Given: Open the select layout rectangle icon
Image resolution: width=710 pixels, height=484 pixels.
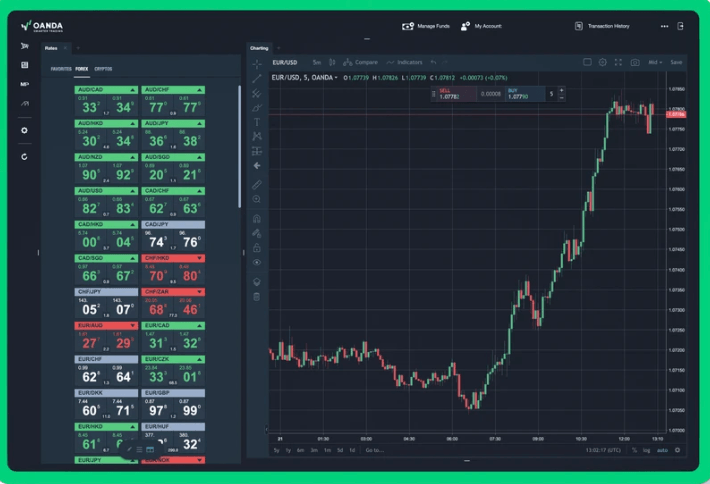Looking at the screenshot, I should [587, 62].
